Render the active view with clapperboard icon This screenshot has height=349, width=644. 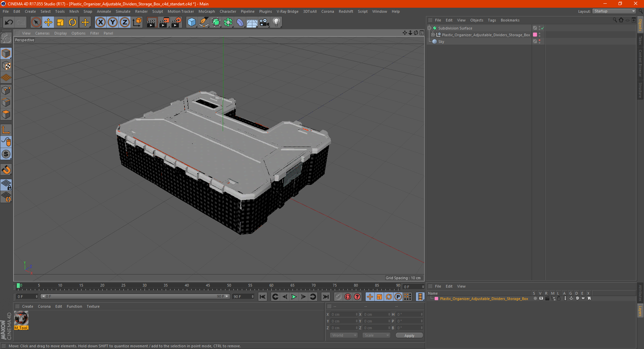tap(152, 22)
